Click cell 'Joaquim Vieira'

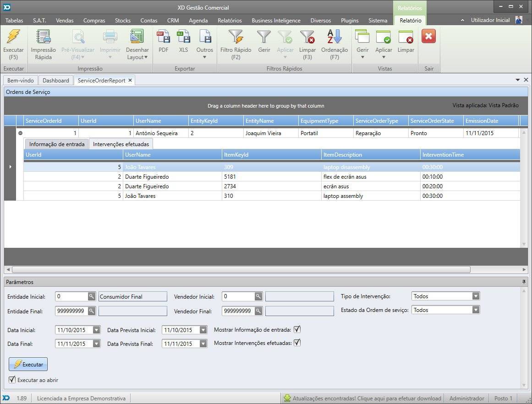pos(271,133)
